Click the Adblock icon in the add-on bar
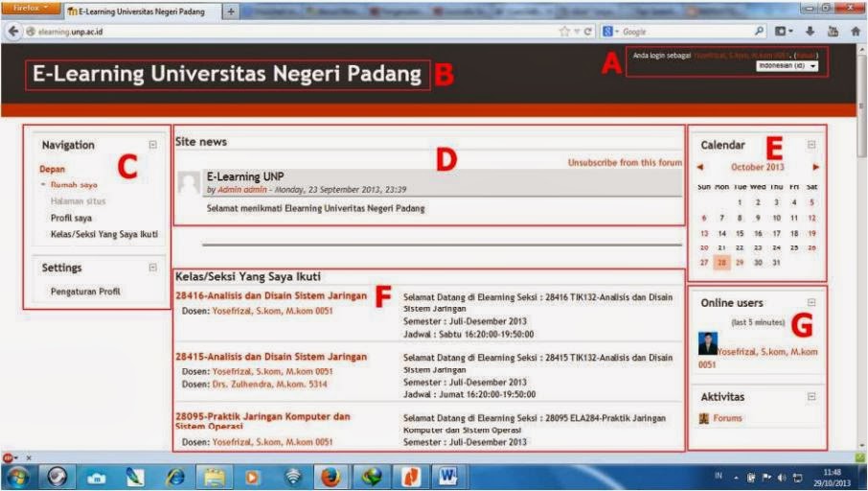This screenshot has width=868, height=491. pos(8,457)
